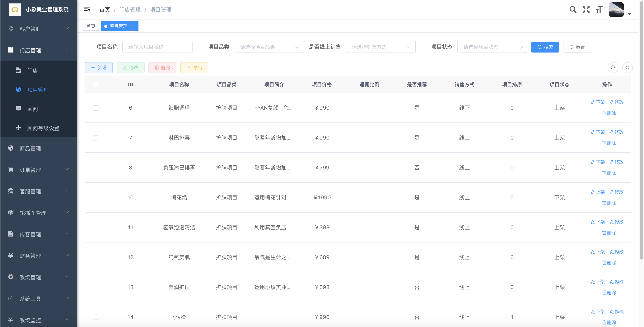Tick the checkbox for 梅花绣 row

tap(95, 197)
